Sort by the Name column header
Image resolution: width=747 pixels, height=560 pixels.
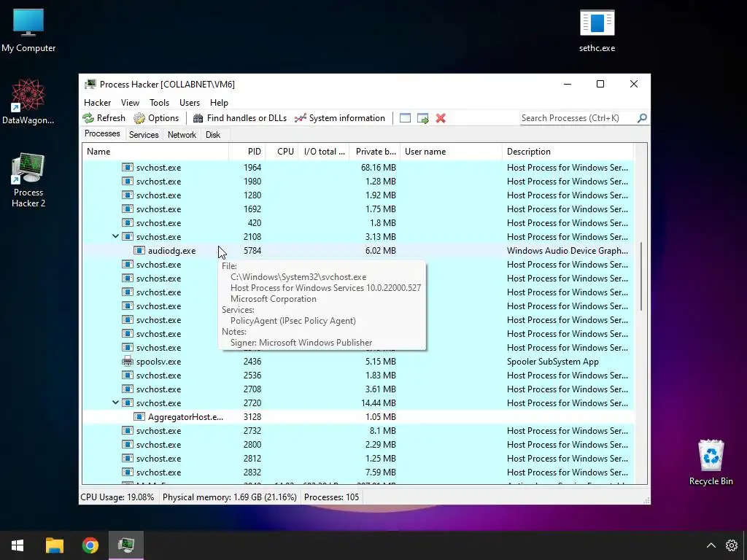(x=155, y=152)
